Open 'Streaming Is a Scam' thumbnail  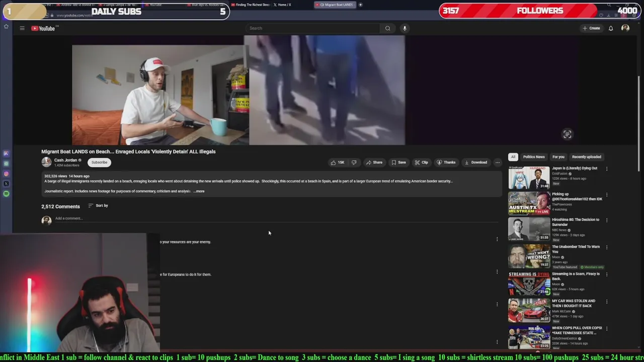[529, 283]
